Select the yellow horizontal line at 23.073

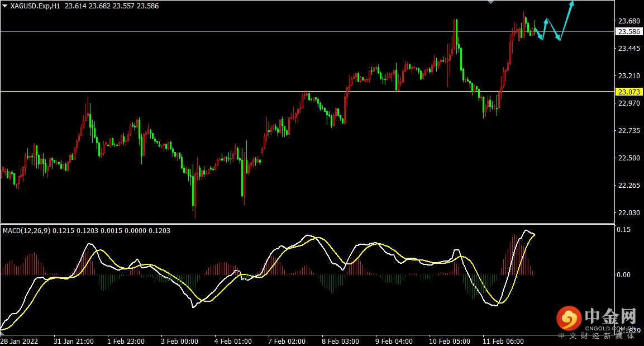point(307,91)
